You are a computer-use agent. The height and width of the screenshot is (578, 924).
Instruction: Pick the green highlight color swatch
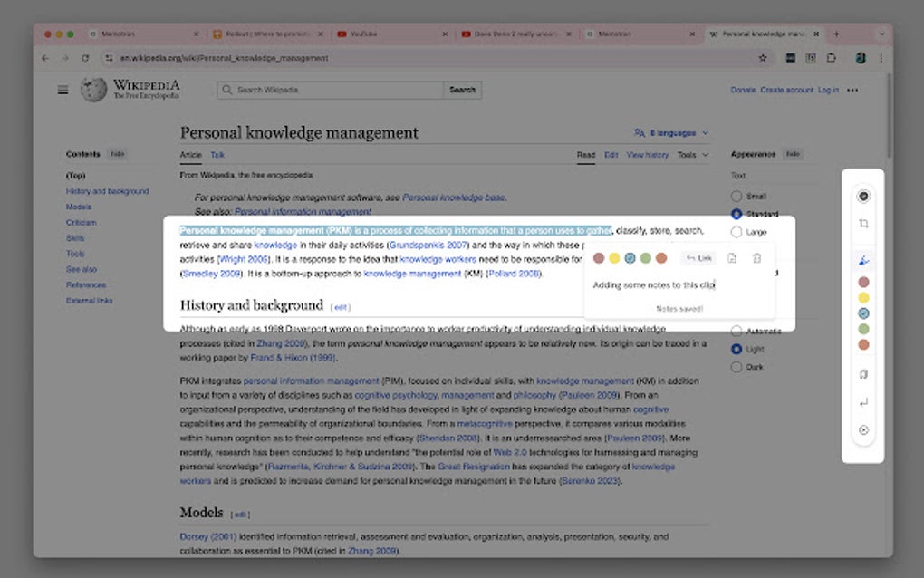tap(645, 258)
